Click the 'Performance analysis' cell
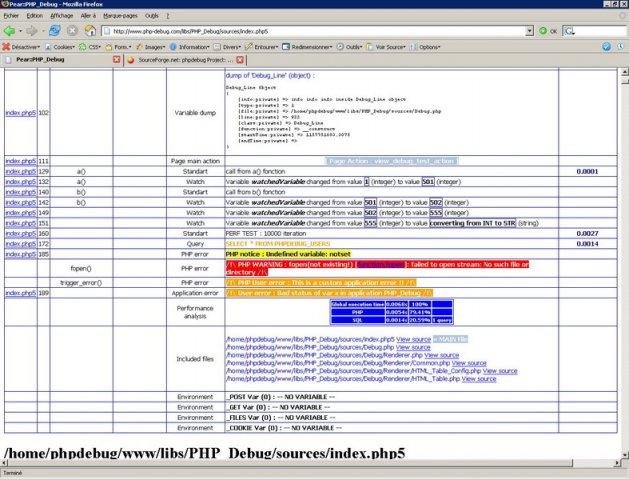This screenshot has width=629, height=480. 195,312
